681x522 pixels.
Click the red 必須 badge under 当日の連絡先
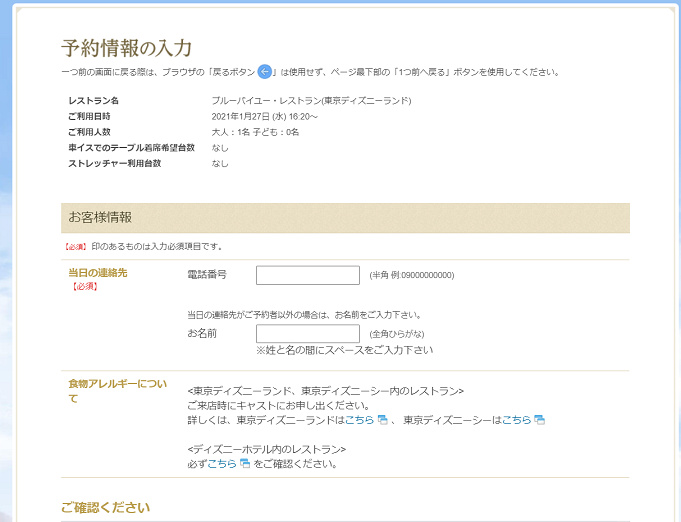[84, 287]
